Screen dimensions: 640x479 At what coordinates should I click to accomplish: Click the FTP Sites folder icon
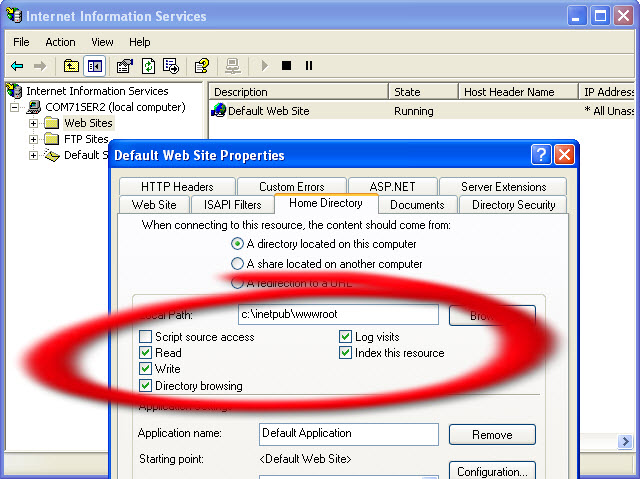(51, 139)
